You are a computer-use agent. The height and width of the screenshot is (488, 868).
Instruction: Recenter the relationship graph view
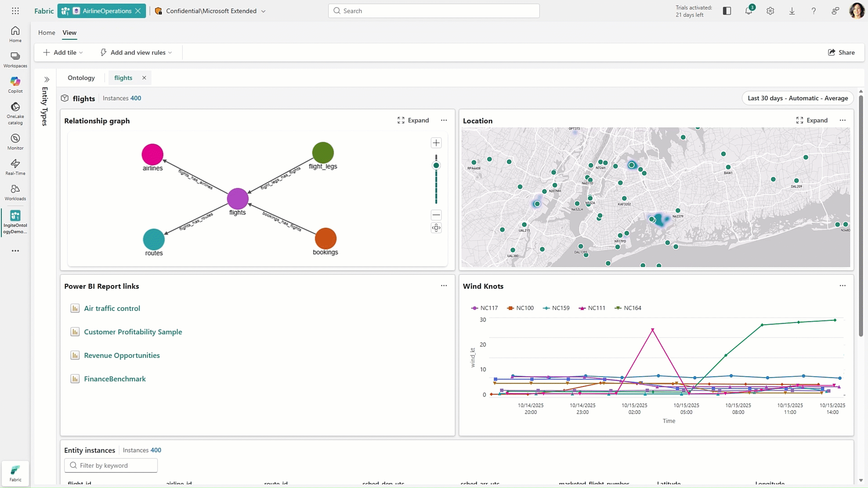tap(436, 228)
